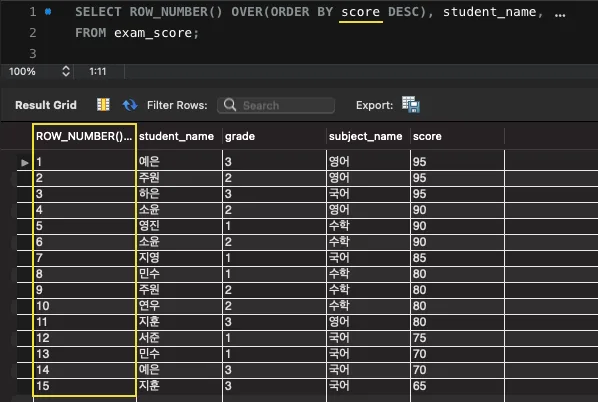The width and height of the screenshot is (598, 402).
Task: Select score 65 cell in row 15
Action: click(457, 386)
